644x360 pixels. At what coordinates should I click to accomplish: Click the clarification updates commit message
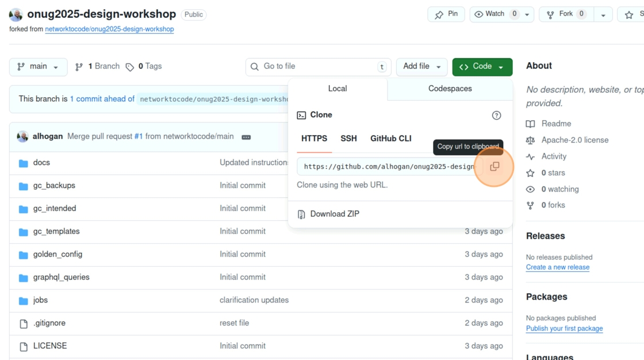[254, 300]
